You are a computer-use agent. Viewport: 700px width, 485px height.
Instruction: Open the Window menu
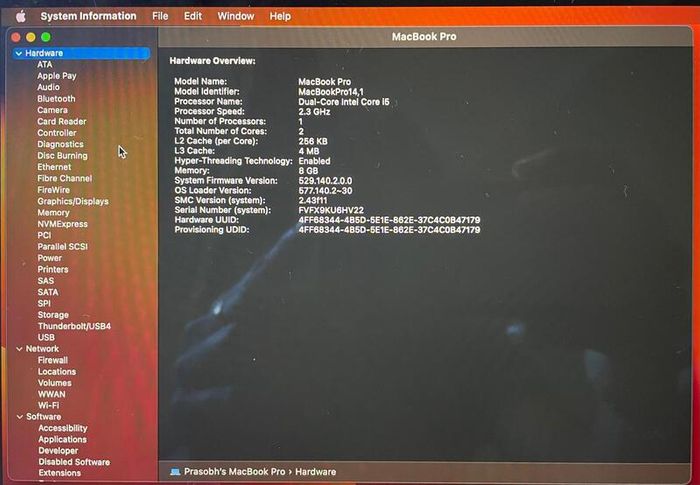click(236, 16)
